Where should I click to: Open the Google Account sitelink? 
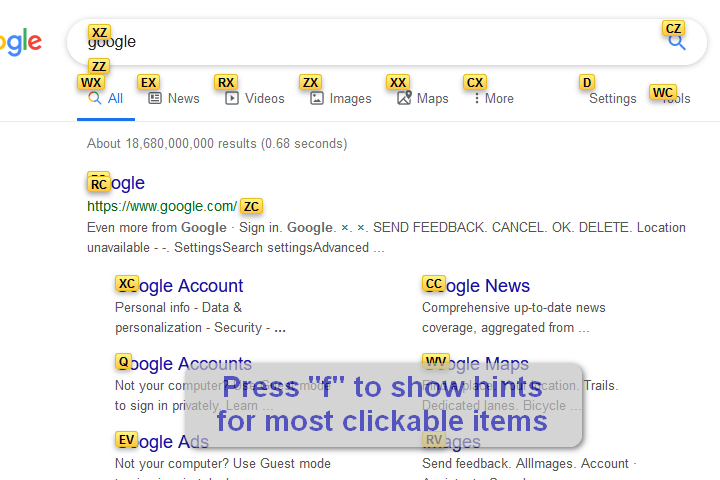179,286
